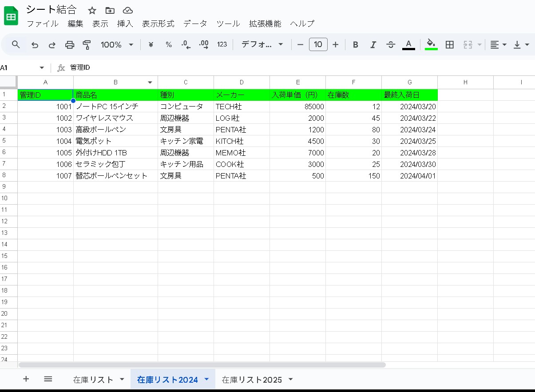Click the add sheet plus button

coord(26,379)
